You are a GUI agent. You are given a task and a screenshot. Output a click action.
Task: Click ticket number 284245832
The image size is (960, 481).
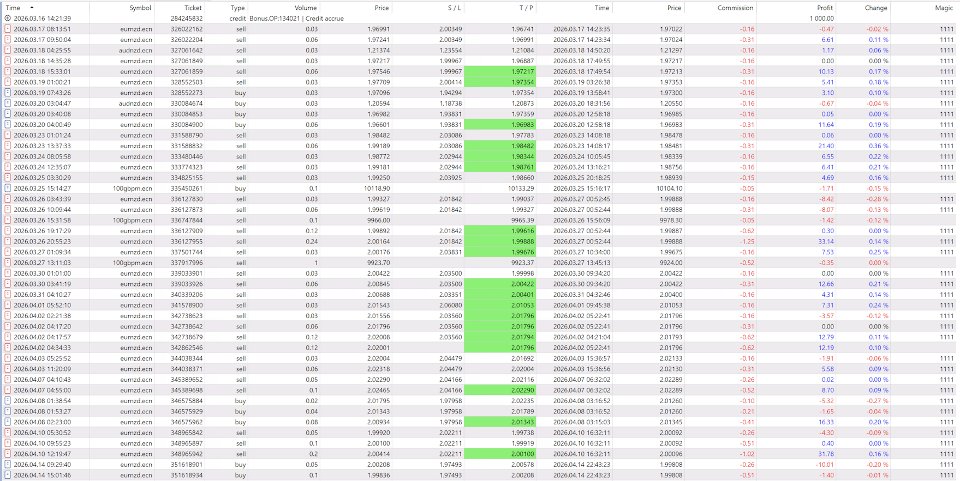click(187, 18)
